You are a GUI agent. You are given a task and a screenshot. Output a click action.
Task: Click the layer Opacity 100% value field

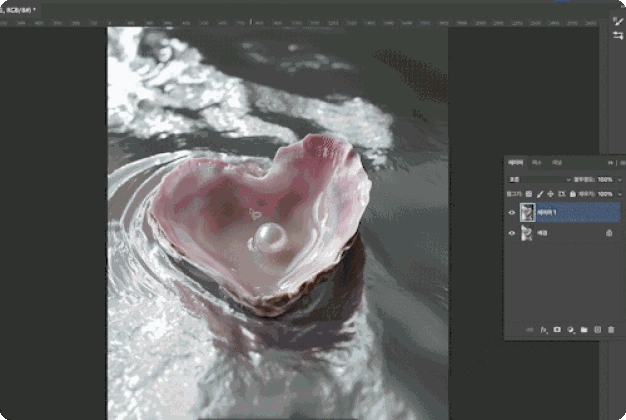pos(605,180)
